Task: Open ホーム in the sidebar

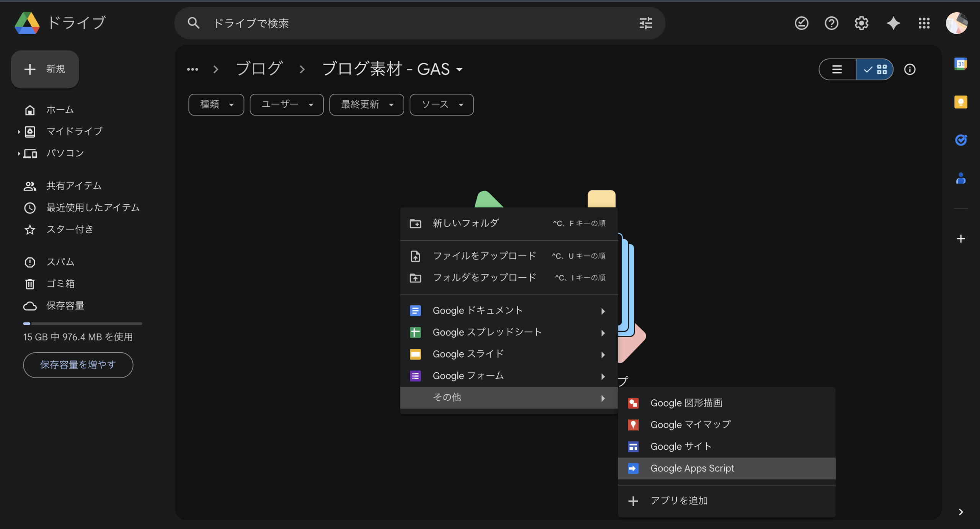Action: click(60, 110)
